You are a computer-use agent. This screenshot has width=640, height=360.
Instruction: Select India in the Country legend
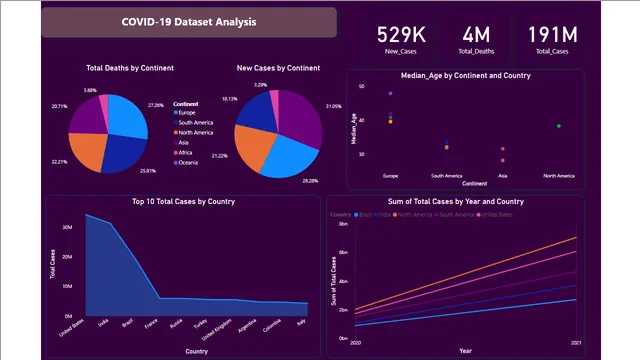tap(382, 215)
